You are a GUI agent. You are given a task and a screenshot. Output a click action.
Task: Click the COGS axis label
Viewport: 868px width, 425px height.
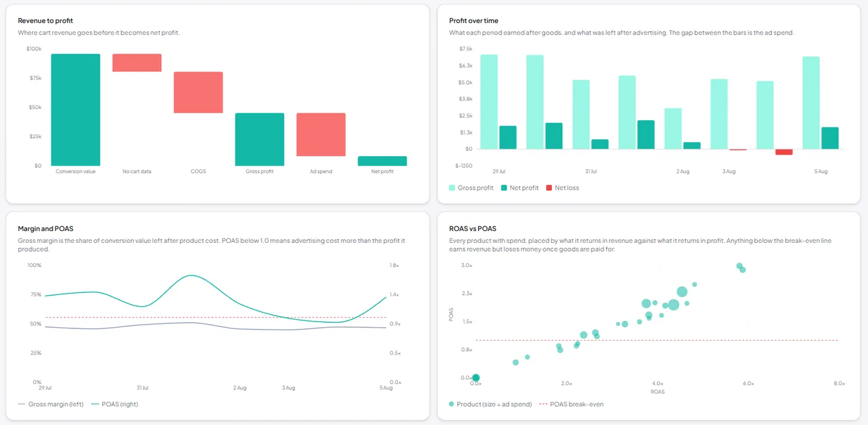198,172
